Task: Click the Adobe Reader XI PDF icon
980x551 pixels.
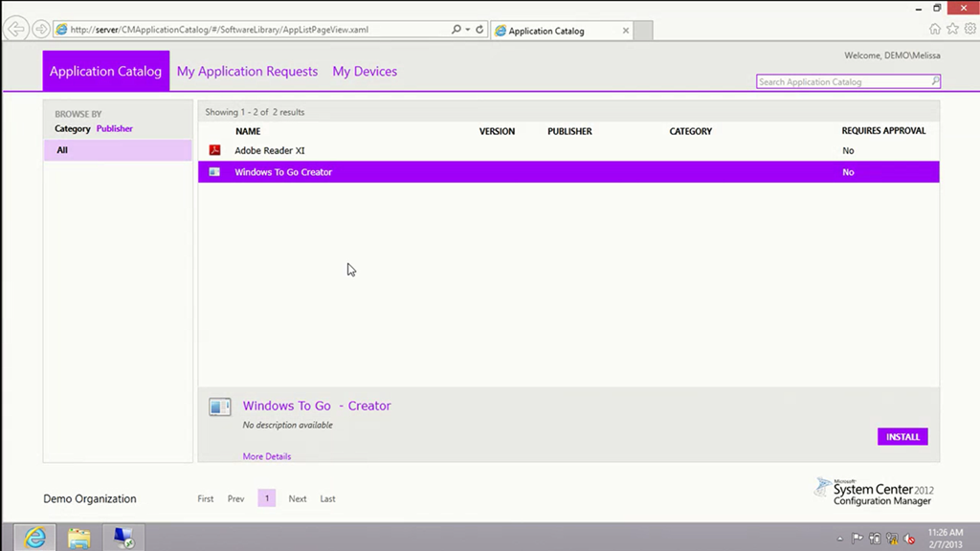Action: pos(215,150)
